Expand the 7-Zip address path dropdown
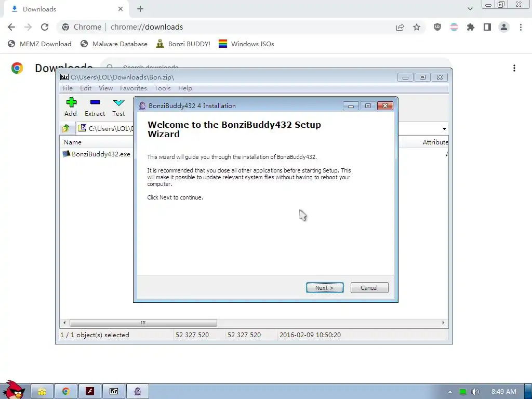The height and width of the screenshot is (399, 532). [444, 129]
